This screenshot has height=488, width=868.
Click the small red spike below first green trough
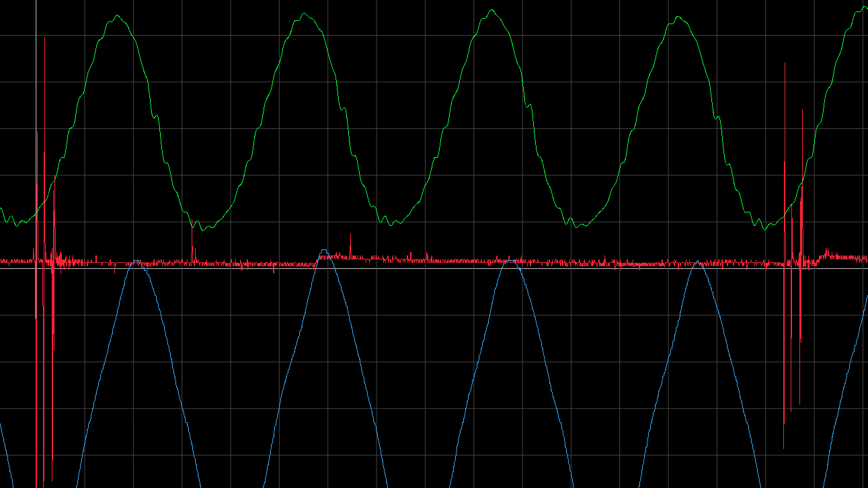[x=193, y=253]
